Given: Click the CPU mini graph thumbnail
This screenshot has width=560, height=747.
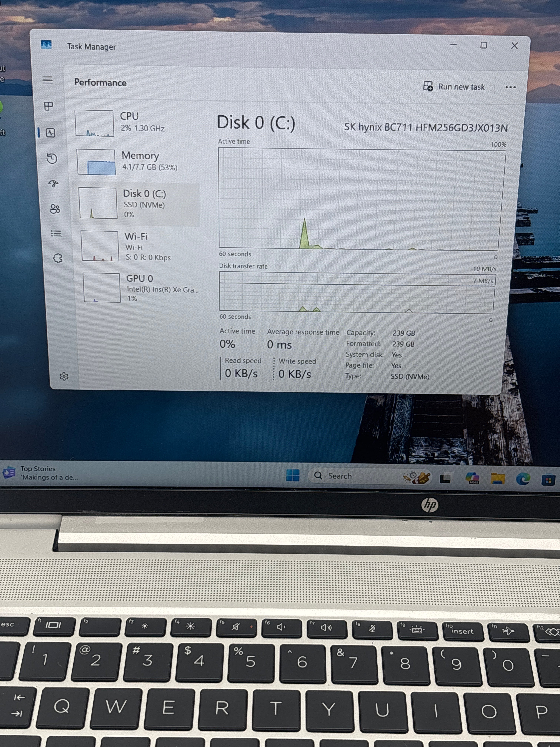Looking at the screenshot, I should [94, 123].
